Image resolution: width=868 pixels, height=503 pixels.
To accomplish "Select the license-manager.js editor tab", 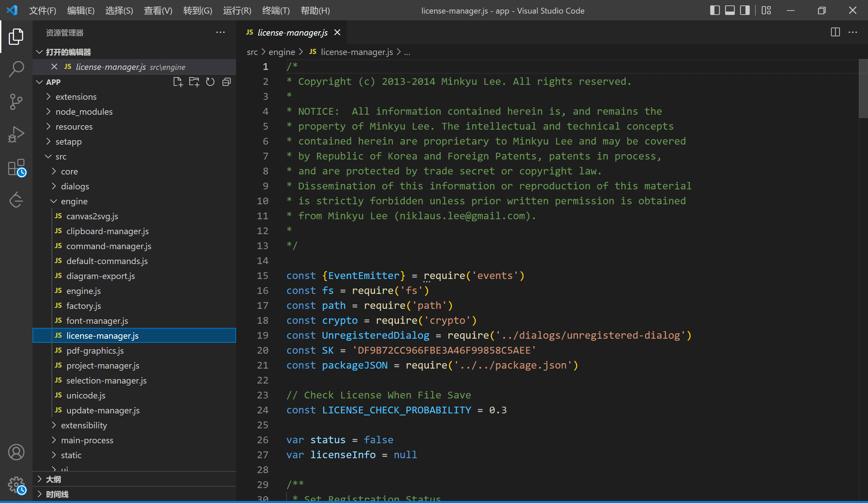I will coord(291,32).
